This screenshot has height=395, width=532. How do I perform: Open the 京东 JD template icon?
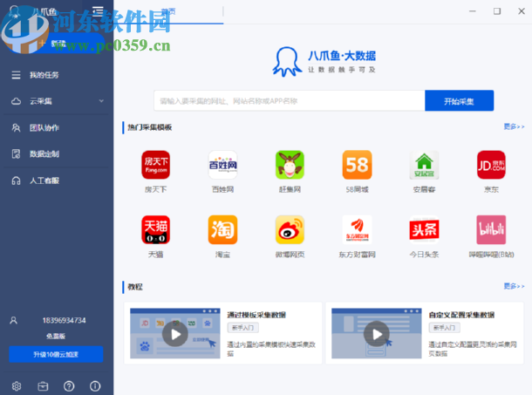coord(491,165)
